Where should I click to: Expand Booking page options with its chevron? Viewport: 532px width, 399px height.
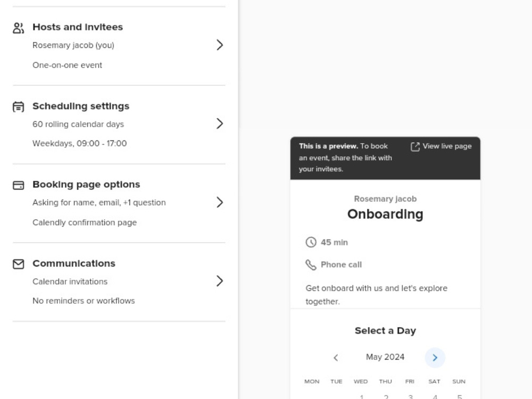(220, 202)
